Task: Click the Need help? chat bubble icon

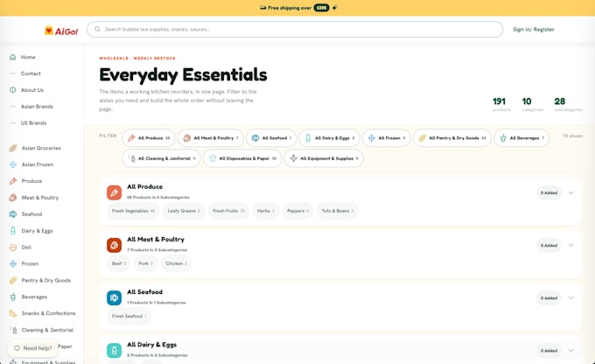Action: click(17, 348)
